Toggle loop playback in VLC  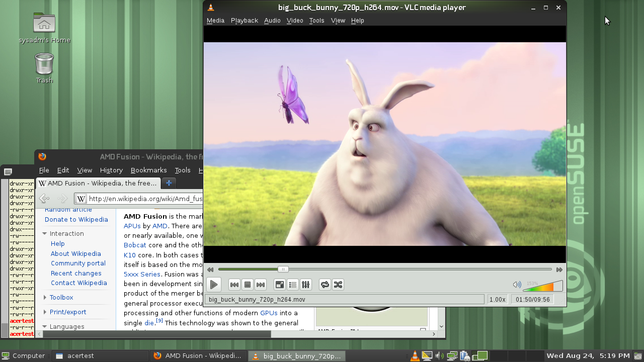click(x=325, y=285)
